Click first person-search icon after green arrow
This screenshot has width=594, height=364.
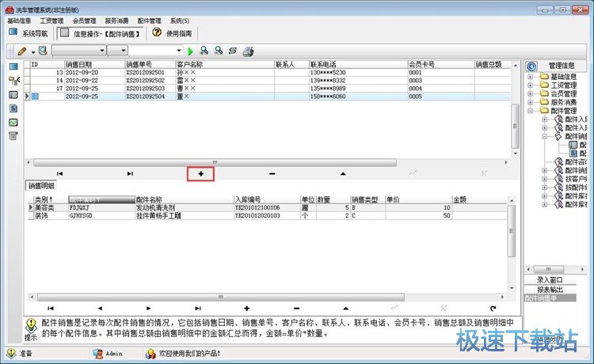pyautogui.click(x=204, y=51)
